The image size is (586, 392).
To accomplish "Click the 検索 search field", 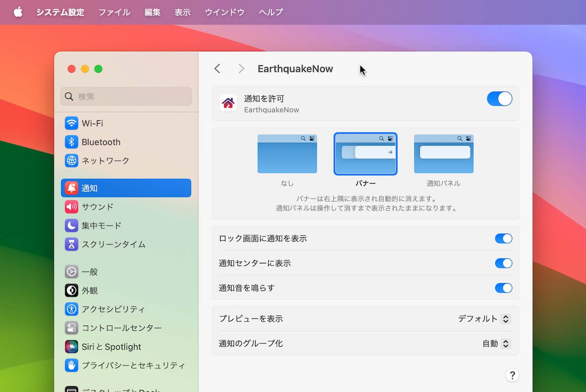I will click(x=126, y=97).
